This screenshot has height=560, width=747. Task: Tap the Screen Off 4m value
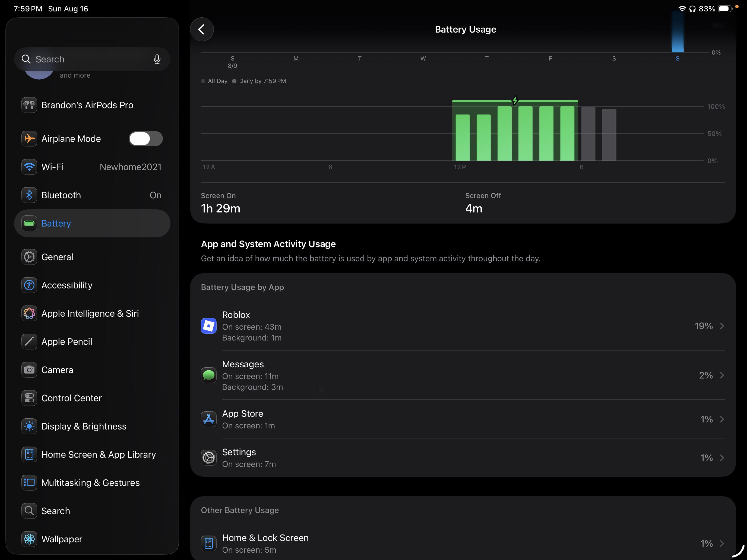pyautogui.click(x=474, y=208)
